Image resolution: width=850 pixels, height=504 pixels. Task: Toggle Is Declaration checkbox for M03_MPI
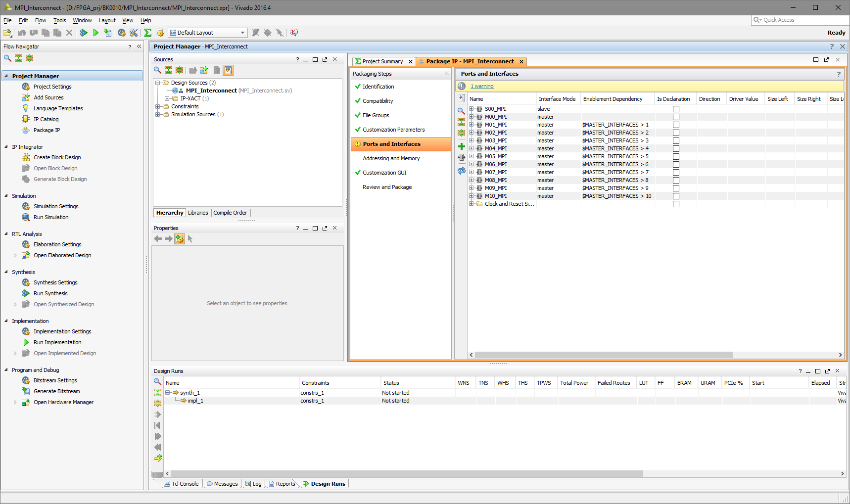676,140
